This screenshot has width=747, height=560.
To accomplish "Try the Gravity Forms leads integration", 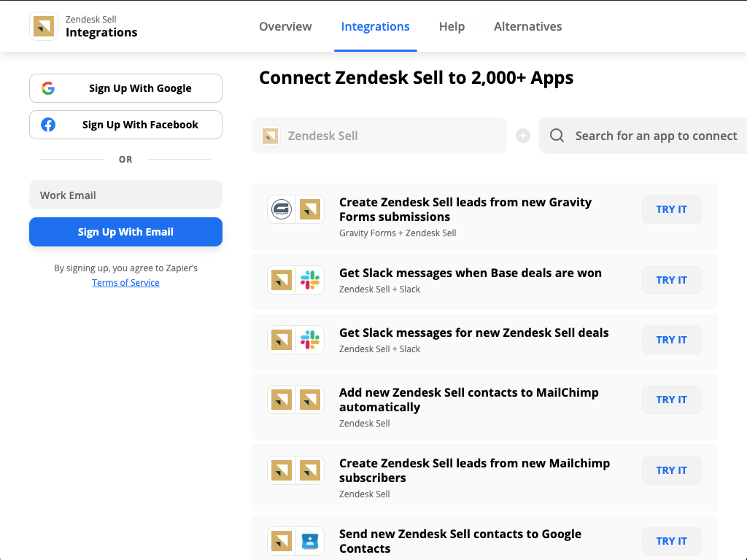I will pyautogui.click(x=671, y=209).
